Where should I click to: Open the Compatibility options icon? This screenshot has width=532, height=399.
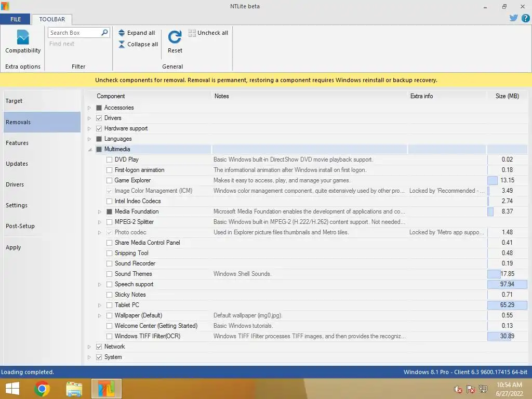(x=23, y=37)
